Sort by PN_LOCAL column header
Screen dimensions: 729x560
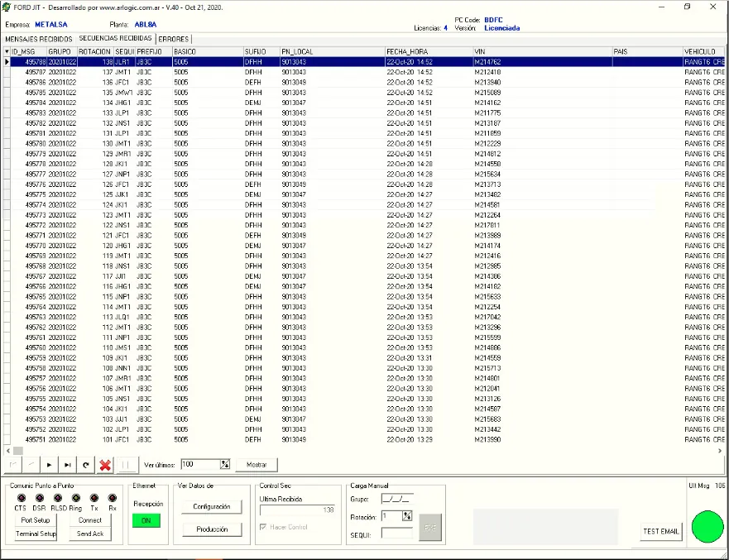point(333,51)
